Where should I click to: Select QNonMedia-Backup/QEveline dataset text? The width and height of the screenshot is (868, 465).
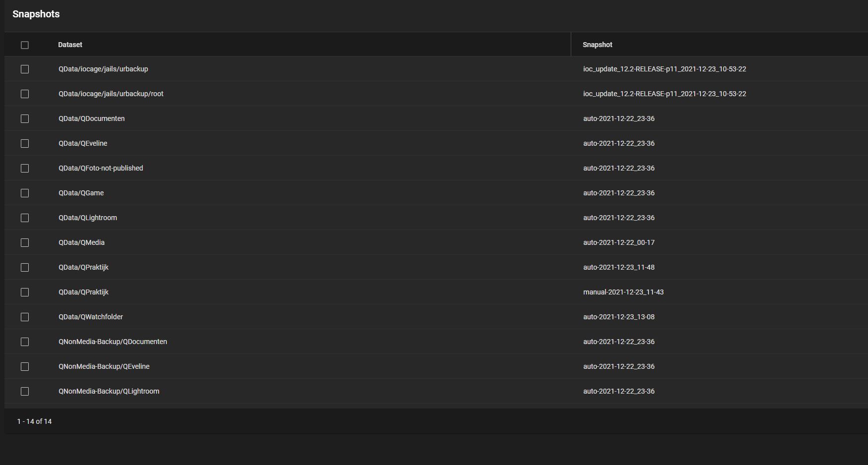click(104, 366)
